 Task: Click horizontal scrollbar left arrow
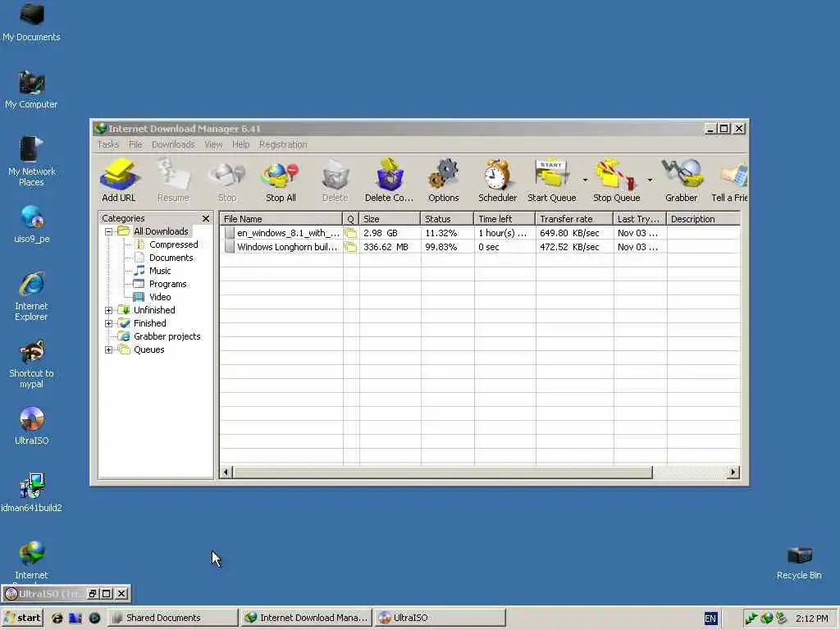coord(226,472)
